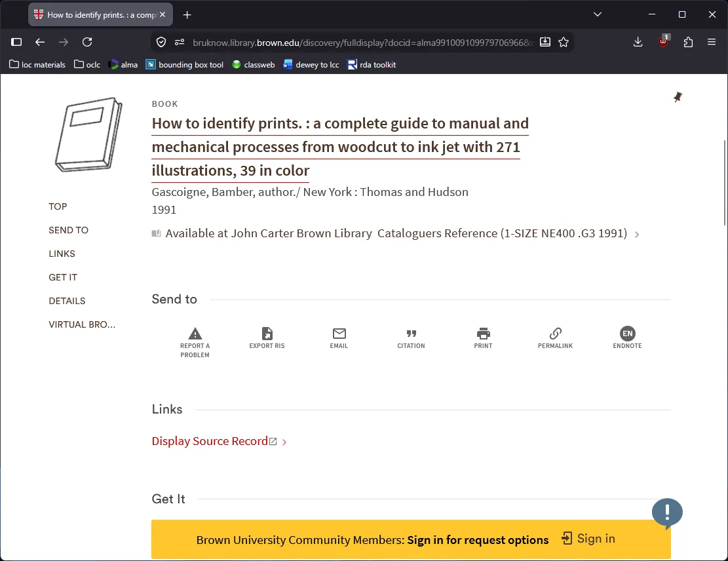Bookmark this page with the star icon

564,42
